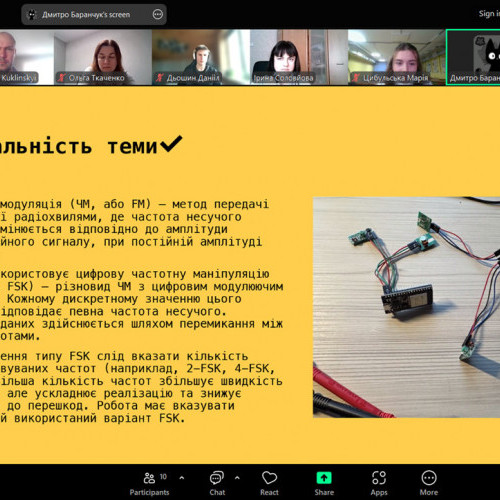Select Kuklinskyi video thumbnail
Screen dimensions: 500x500
coord(27,57)
